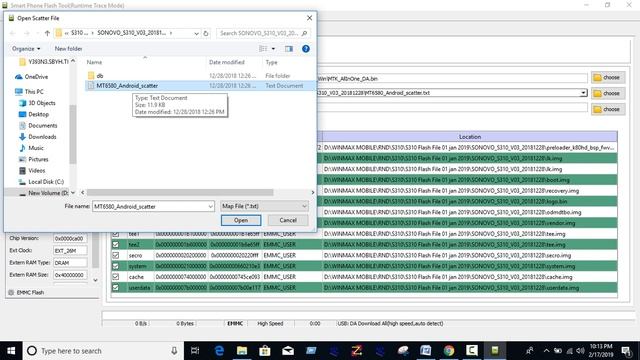
Task: Open Pictures in navigation pane
Action: pyautogui.click(x=38, y=160)
